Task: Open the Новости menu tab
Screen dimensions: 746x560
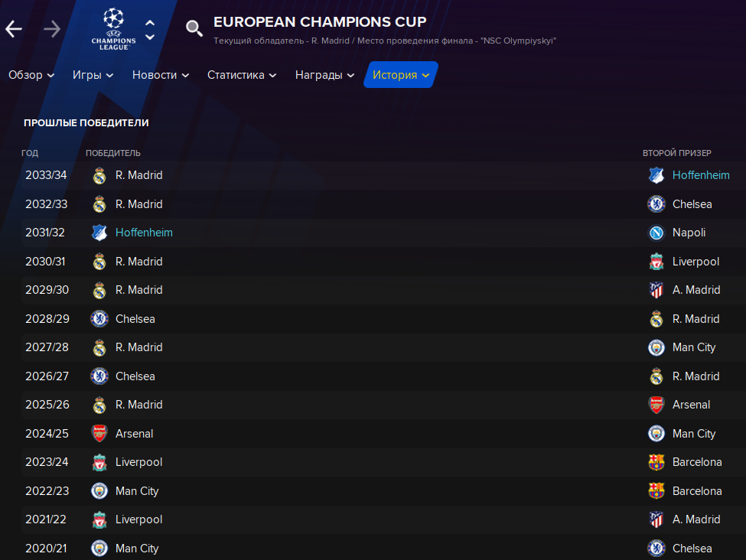Action: (161, 75)
